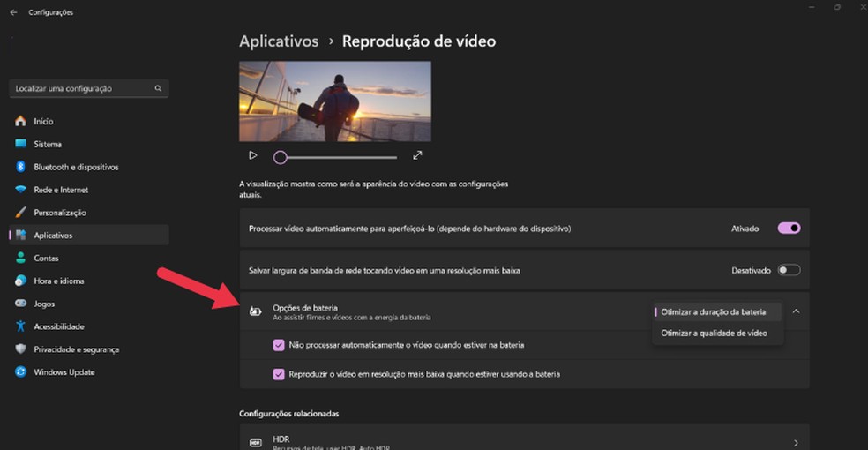868x450 pixels.
Task: Play the preview video
Action: pos(253,155)
